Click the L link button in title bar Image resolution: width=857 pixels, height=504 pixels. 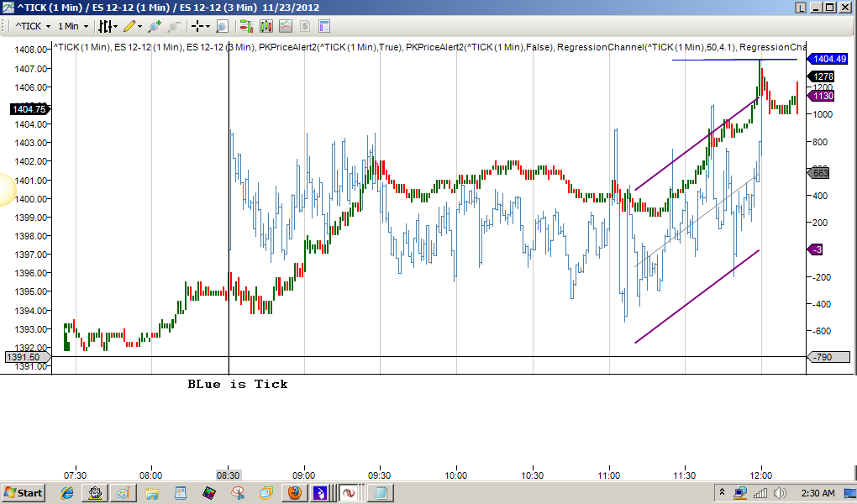800,8
